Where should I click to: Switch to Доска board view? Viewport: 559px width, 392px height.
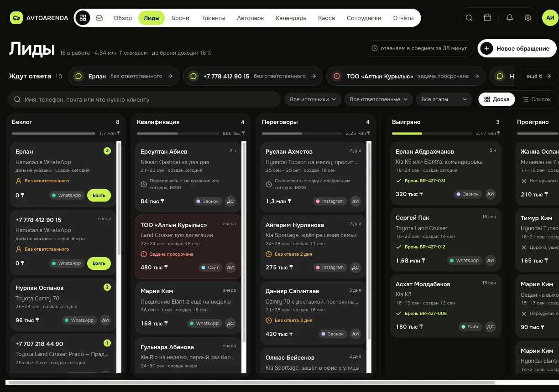[x=496, y=99]
